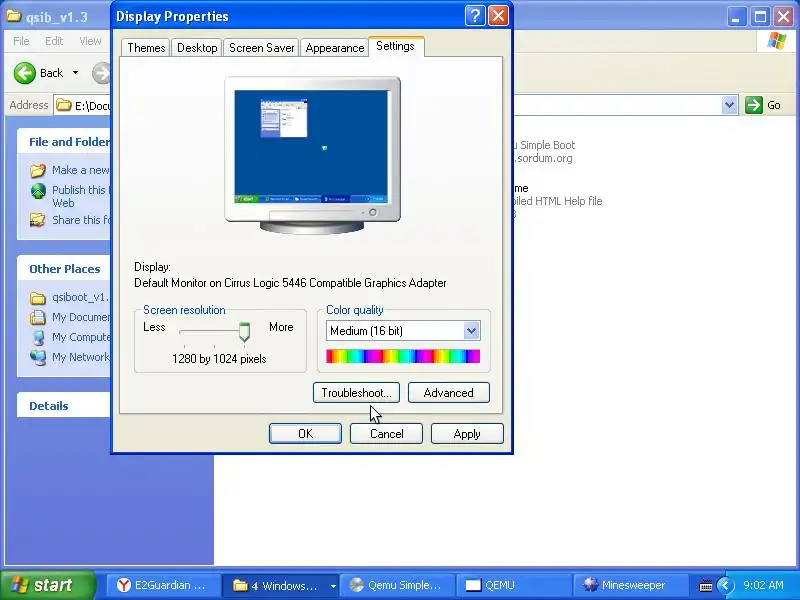Viewport: 800px width, 600px height.
Task: Click the My Network Places icon
Action: click(38, 357)
